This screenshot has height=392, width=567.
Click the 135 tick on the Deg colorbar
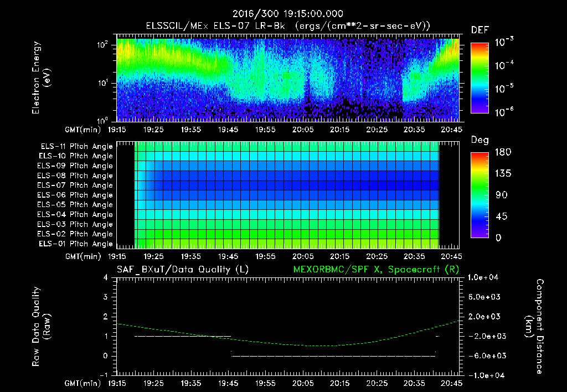[x=503, y=174]
